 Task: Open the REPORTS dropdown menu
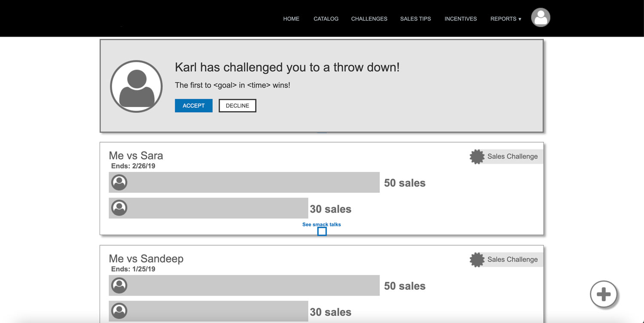tap(505, 19)
